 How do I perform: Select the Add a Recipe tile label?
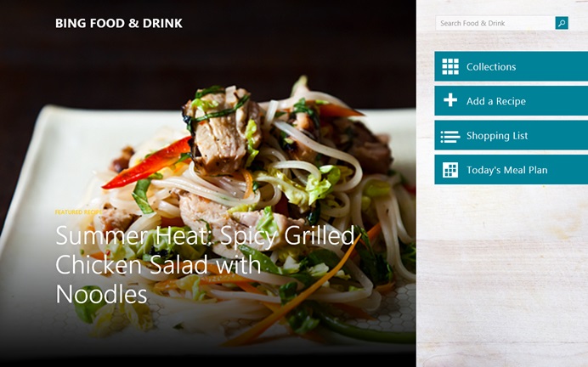pos(495,101)
